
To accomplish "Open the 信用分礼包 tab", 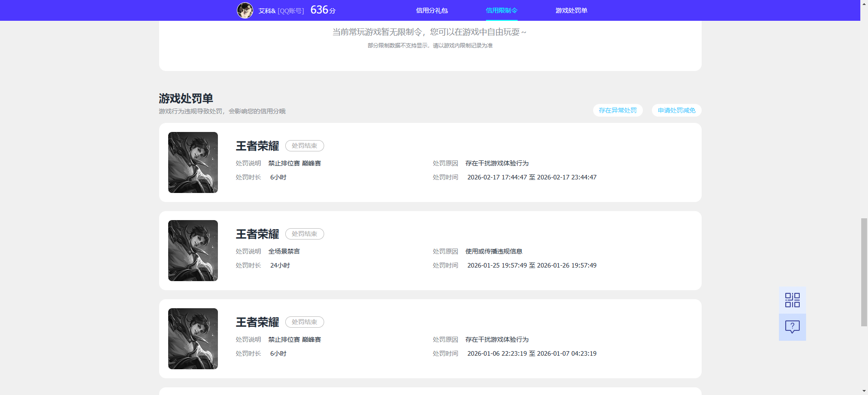I will [x=432, y=10].
